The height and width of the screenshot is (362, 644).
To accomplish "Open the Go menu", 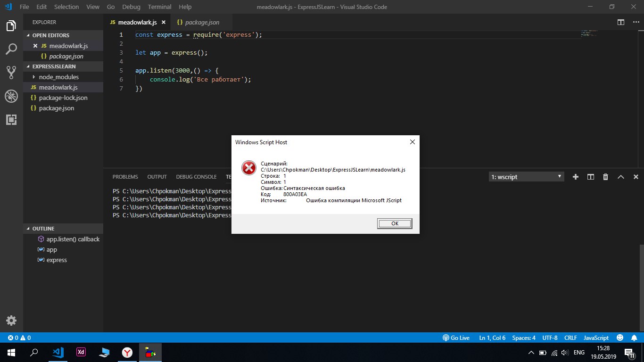I will point(111,7).
